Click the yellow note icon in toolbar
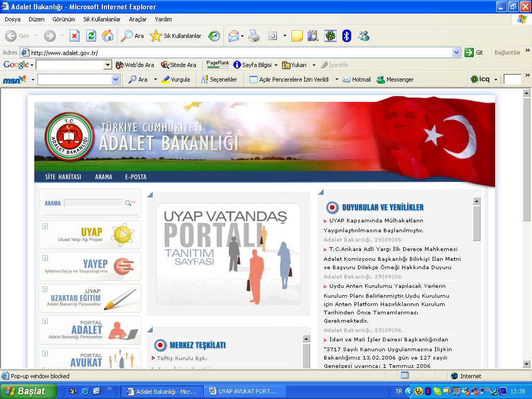This screenshot has width=532, height=399. tap(297, 36)
